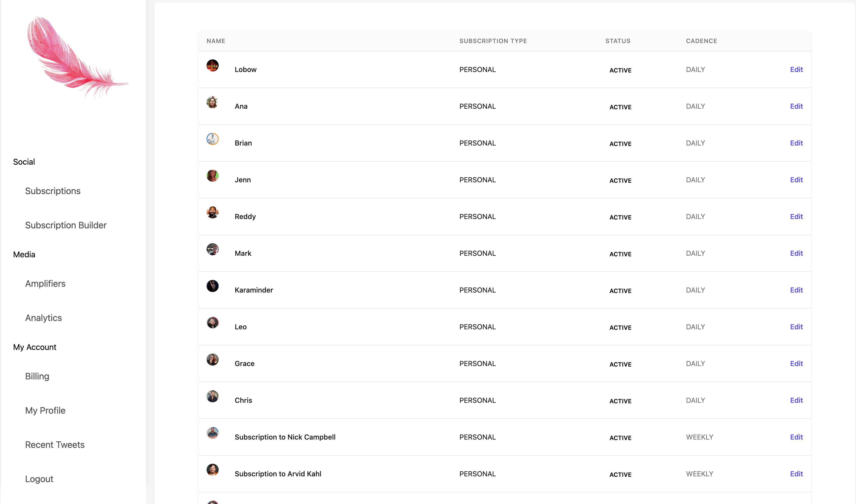The height and width of the screenshot is (504, 856).
Task: Open My Profile page
Action: click(x=45, y=410)
